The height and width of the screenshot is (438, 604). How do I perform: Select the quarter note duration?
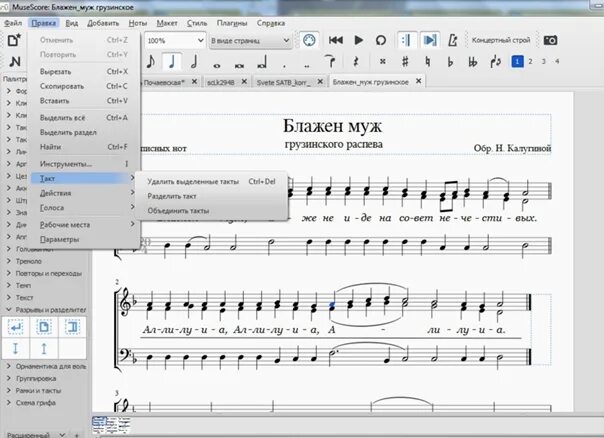pos(172,62)
